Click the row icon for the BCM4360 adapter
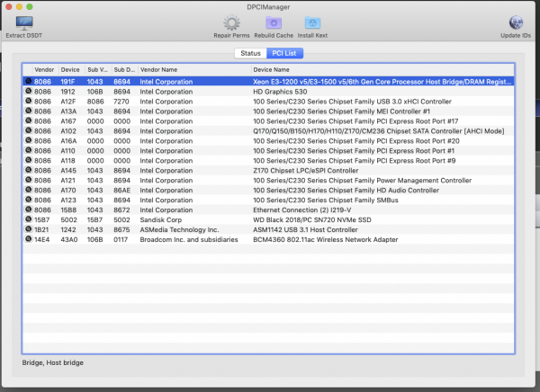The height and width of the screenshot is (392, 540). click(x=28, y=239)
